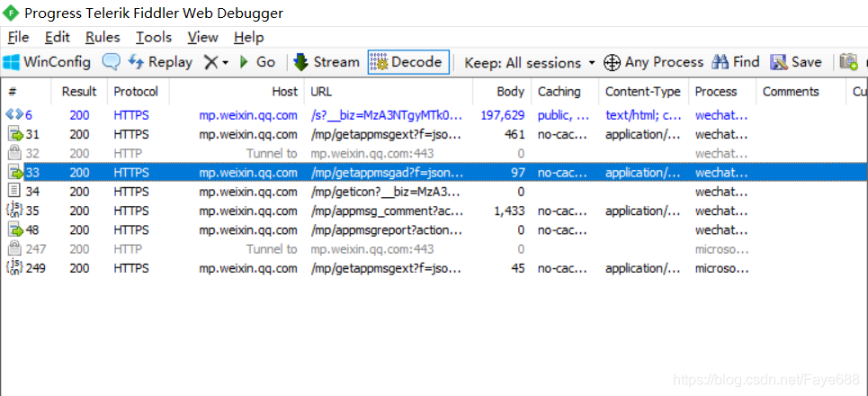The width and height of the screenshot is (868, 396).
Task: Open the Remove (X) dropdown
Action: (x=215, y=62)
